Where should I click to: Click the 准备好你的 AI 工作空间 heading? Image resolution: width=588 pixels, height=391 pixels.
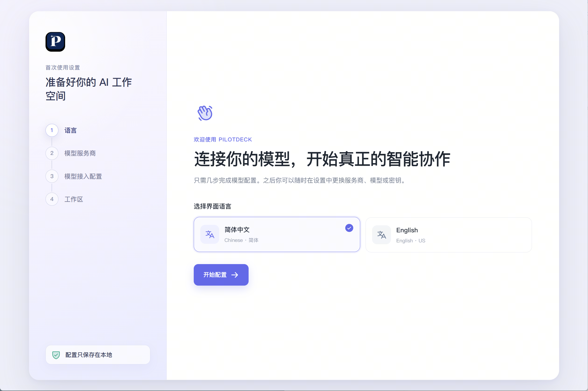coord(89,89)
